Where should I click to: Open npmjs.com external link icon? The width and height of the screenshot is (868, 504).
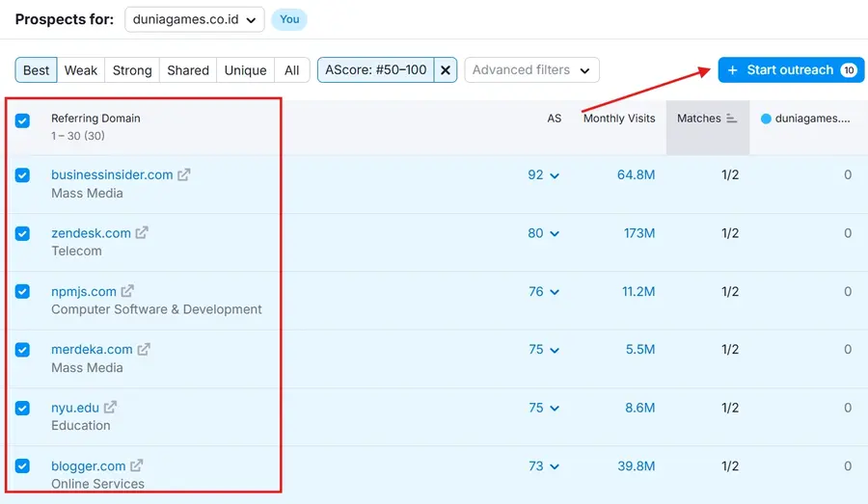click(x=127, y=291)
